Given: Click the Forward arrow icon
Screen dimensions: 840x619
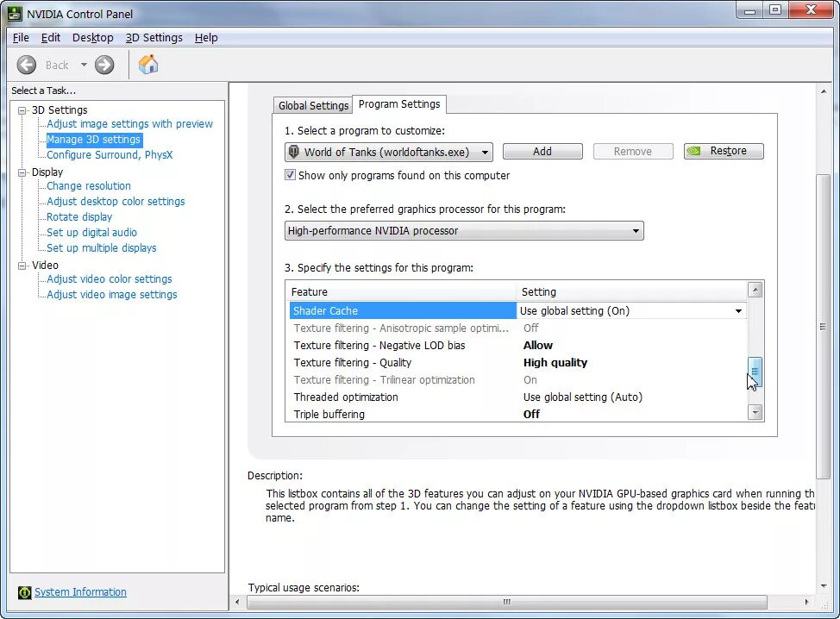Looking at the screenshot, I should 104,65.
